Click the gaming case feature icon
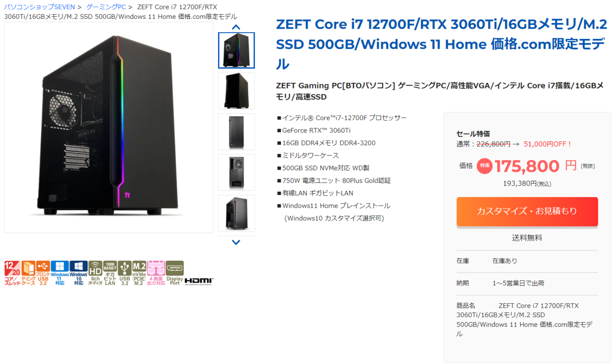Viewport: 614px width, 364px height. 28,273
